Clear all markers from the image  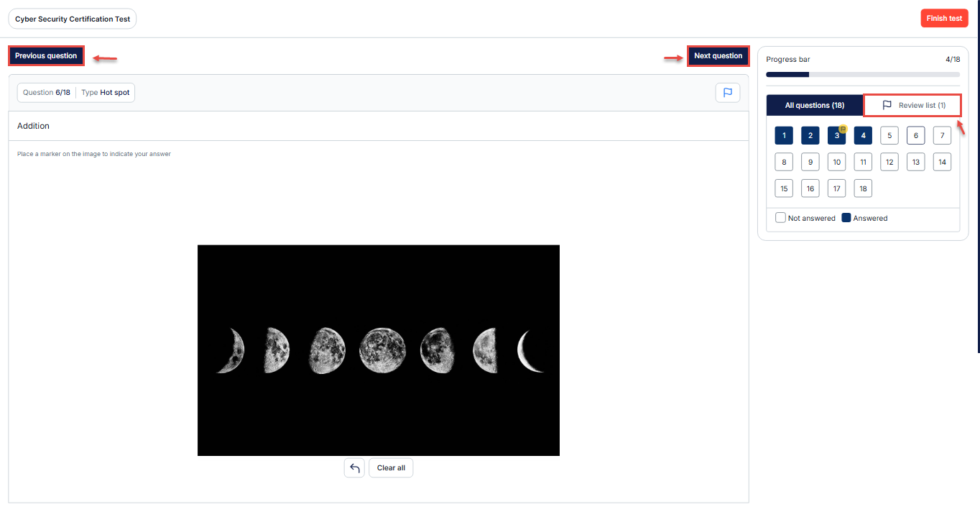(x=391, y=468)
